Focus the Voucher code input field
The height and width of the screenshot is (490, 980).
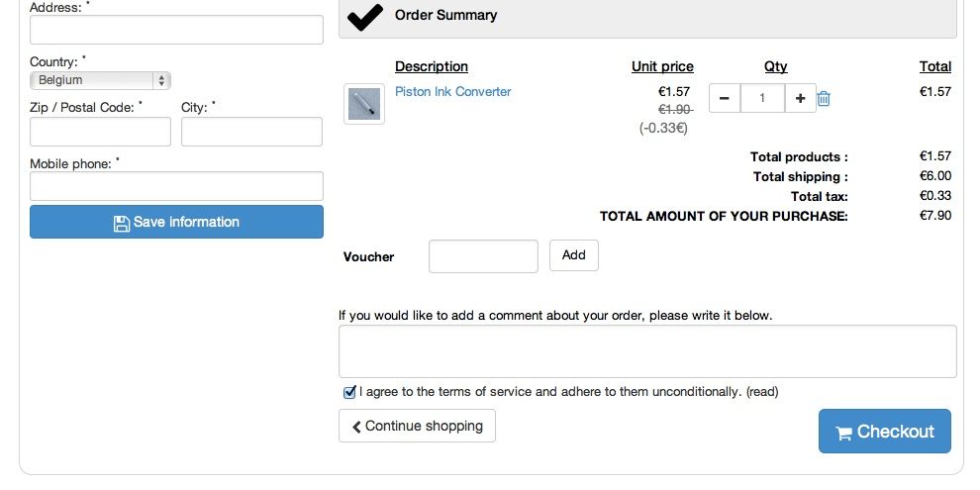(483, 256)
